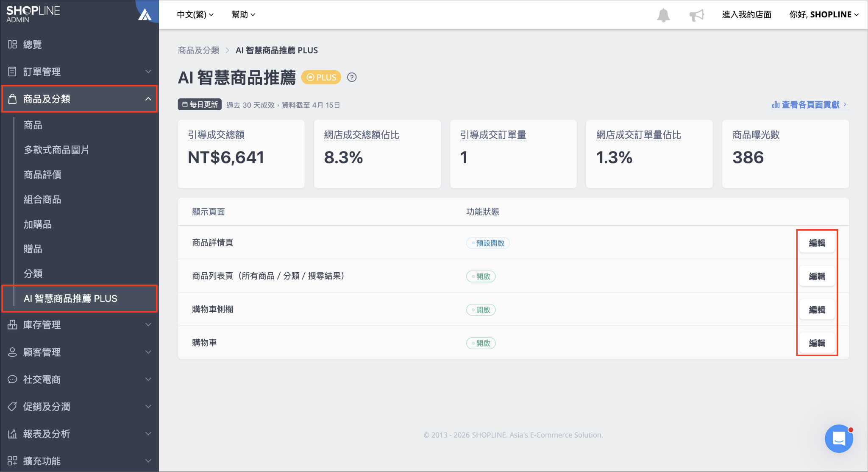Click the 顯示頁面 column header
The width and height of the screenshot is (868, 472).
point(209,212)
